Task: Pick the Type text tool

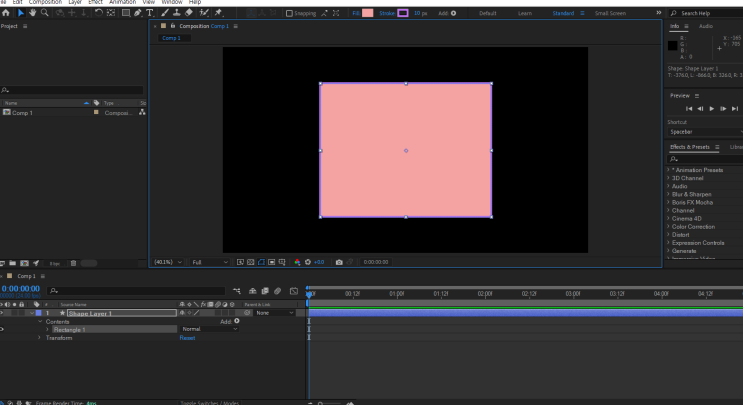Action: [x=150, y=13]
